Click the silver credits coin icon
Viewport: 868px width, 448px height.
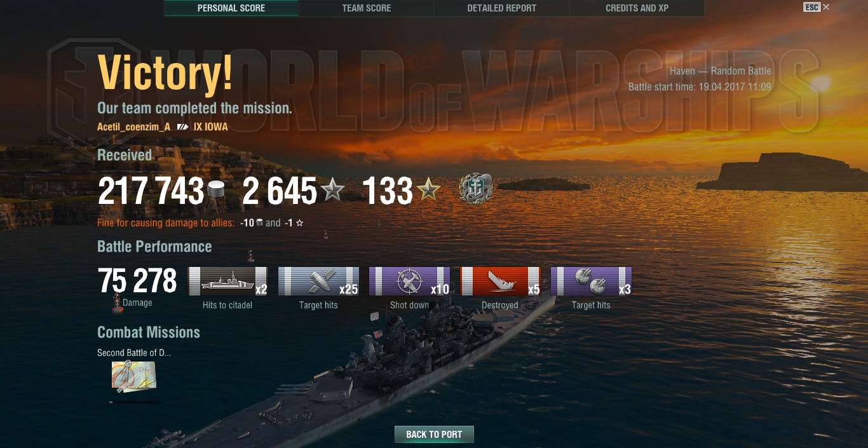(x=217, y=190)
